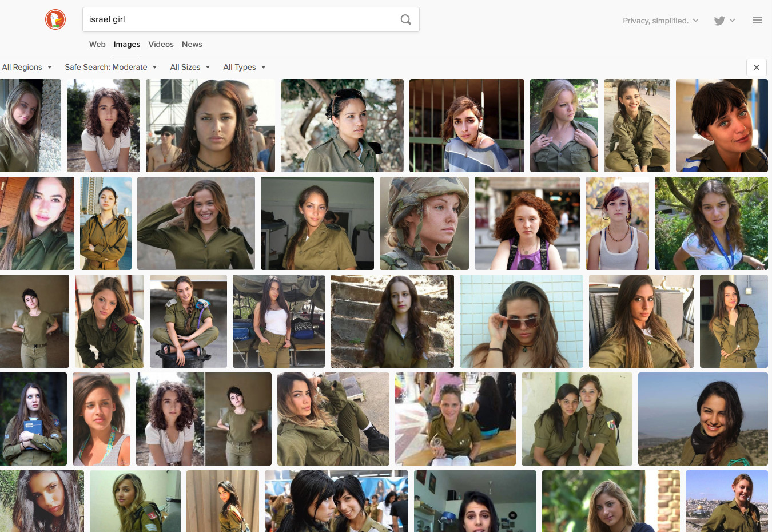Switch to the Videos tab
This screenshot has width=772, height=532.
pyautogui.click(x=161, y=45)
